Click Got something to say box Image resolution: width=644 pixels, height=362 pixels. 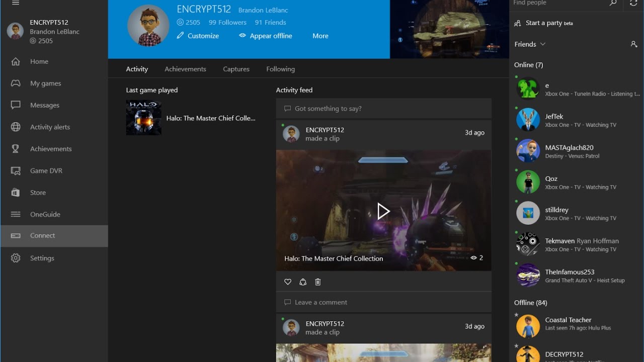tap(383, 109)
